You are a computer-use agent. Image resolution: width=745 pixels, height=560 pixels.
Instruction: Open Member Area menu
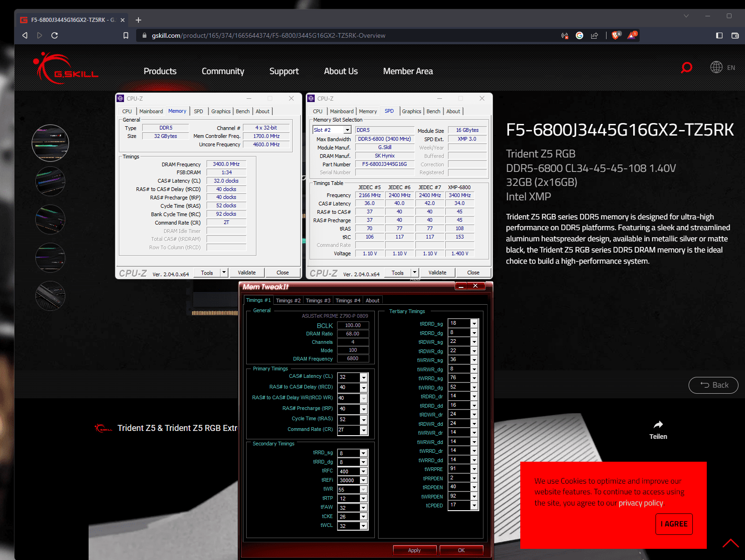coord(408,71)
